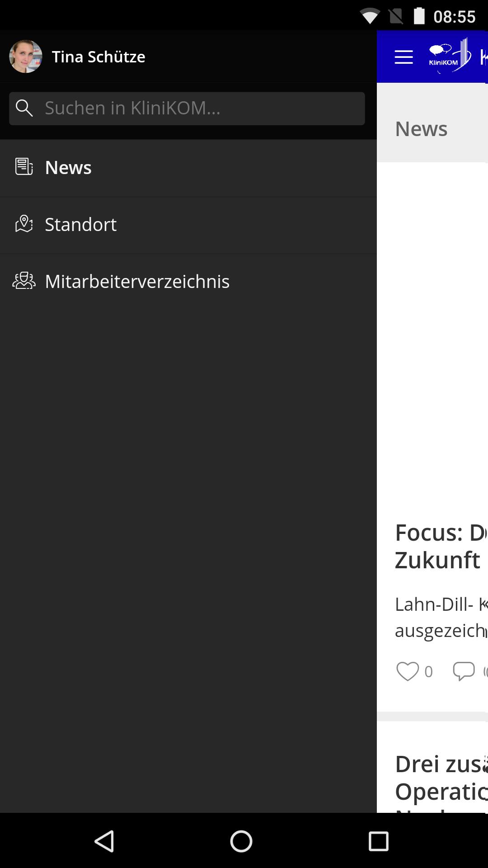Select the News newspaper icon
The height and width of the screenshot is (868, 488).
(24, 167)
